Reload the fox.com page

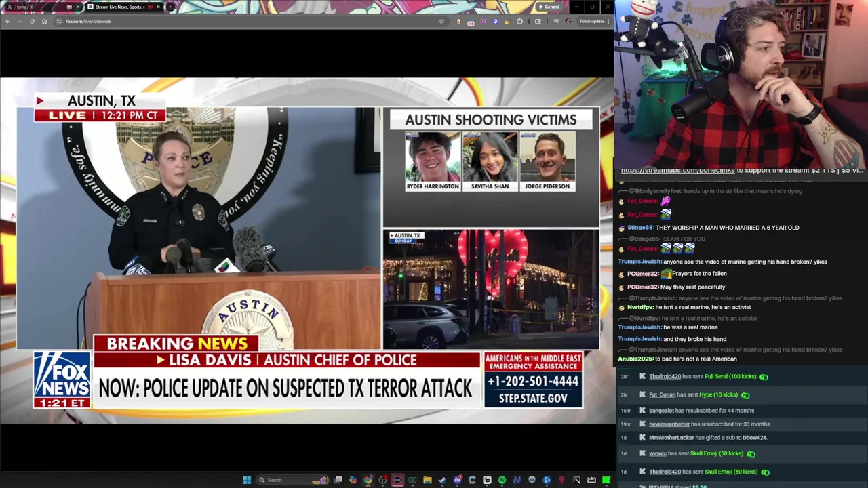pos(32,21)
